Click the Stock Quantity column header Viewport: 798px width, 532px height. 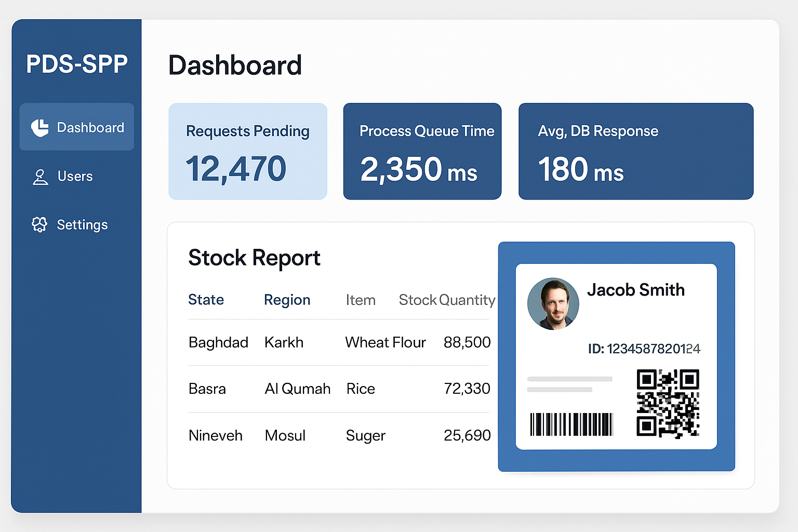447,300
